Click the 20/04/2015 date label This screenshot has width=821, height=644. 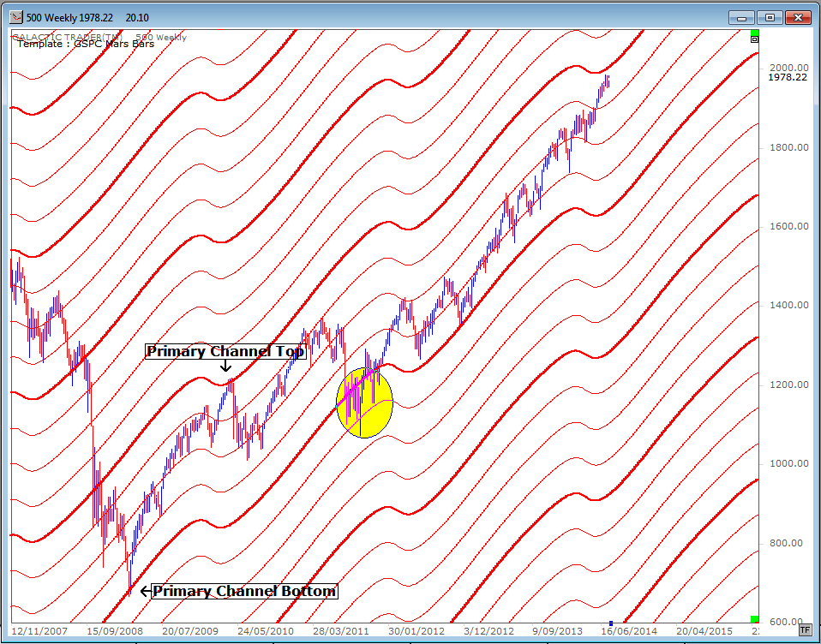(x=704, y=631)
